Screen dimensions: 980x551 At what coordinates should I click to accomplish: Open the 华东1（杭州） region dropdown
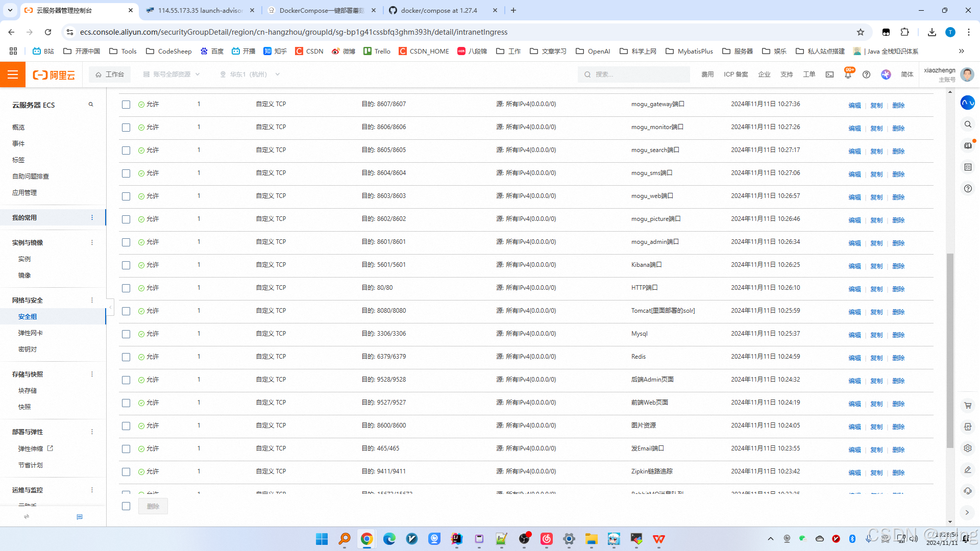pyautogui.click(x=250, y=74)
